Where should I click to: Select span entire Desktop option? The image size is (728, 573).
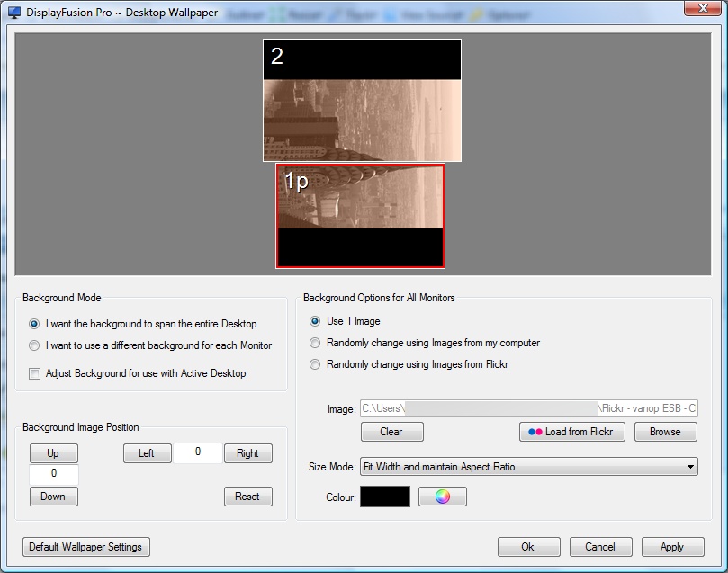[34, 324]
